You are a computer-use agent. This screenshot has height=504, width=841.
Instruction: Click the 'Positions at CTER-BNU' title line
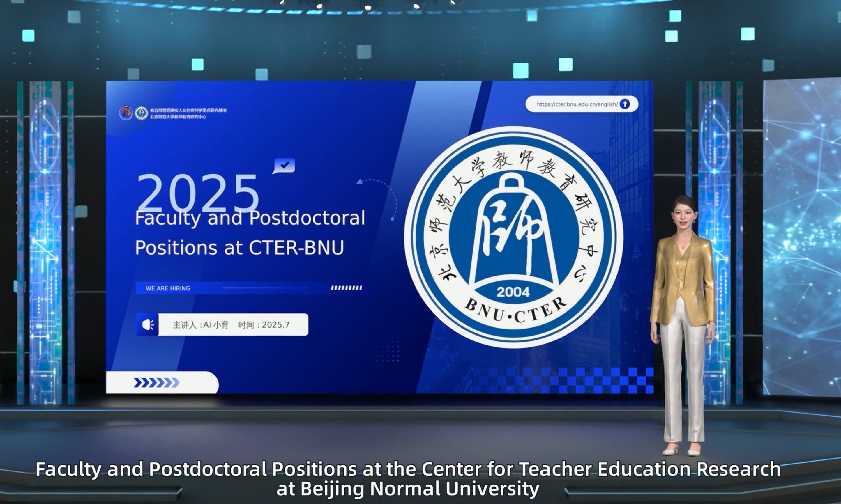pos(240,248)
